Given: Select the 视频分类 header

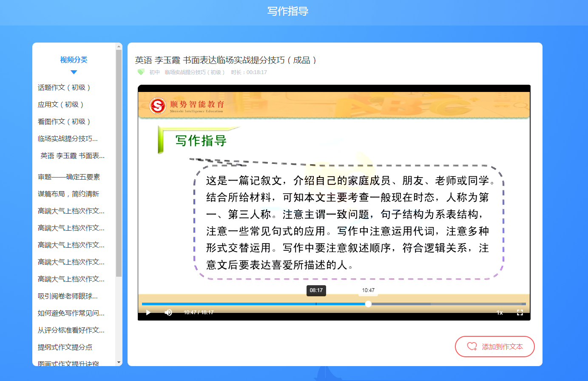Looking at the screenshot, I should pyautogui.click(x=74, y=60).
